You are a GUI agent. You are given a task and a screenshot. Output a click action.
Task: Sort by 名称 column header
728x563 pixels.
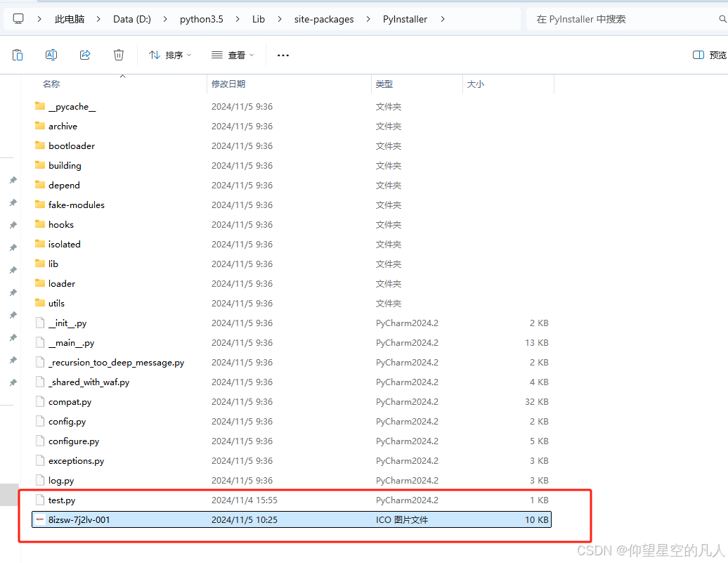pos(51,84)
